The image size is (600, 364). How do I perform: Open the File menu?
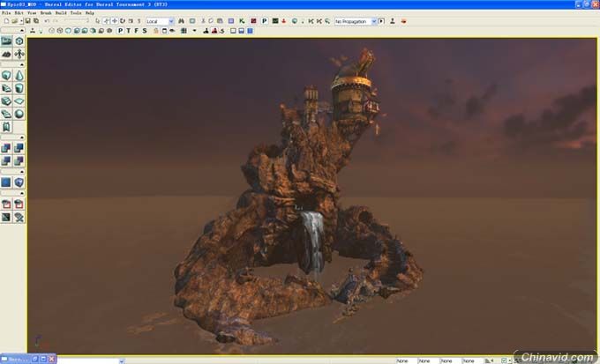tap(6, 12)
